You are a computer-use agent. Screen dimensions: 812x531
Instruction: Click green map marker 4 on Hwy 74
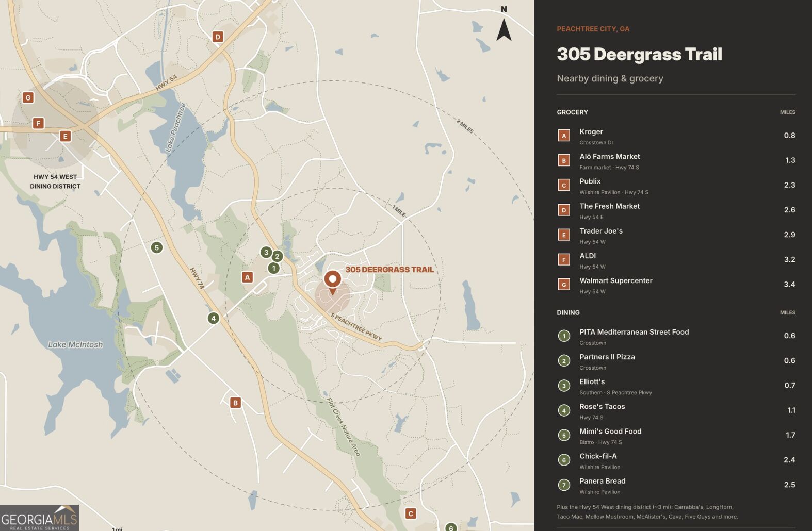pos(214,318)
